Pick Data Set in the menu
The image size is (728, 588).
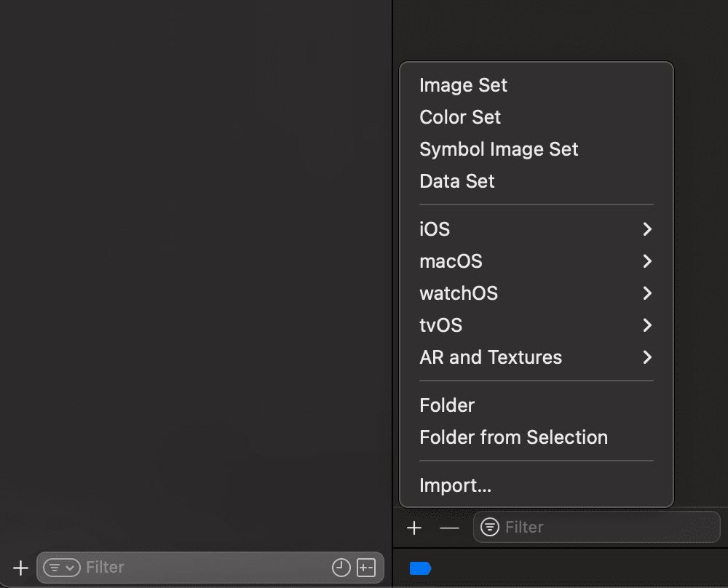(537, 181)
